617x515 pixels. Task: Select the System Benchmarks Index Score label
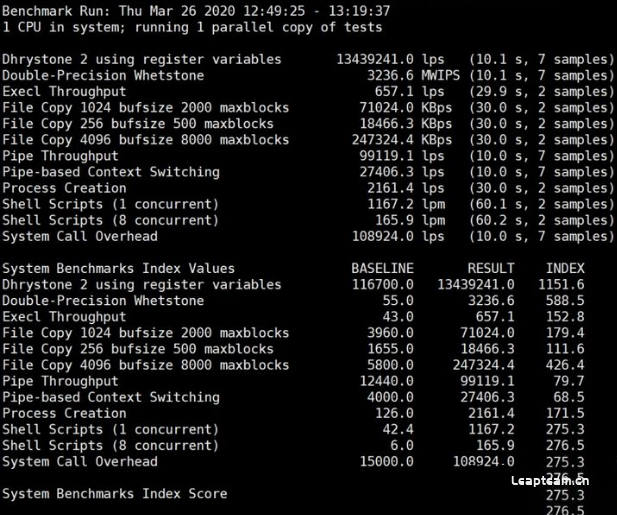coord(115,494)
